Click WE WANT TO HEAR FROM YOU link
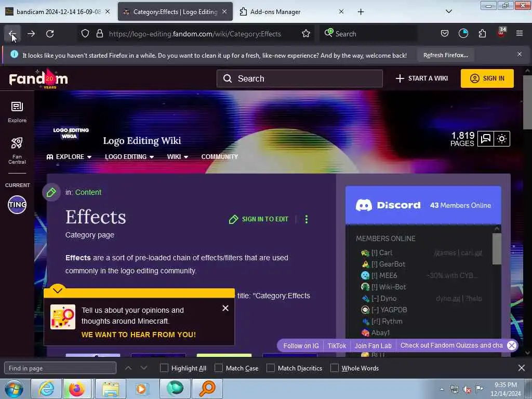 (138, 335)
